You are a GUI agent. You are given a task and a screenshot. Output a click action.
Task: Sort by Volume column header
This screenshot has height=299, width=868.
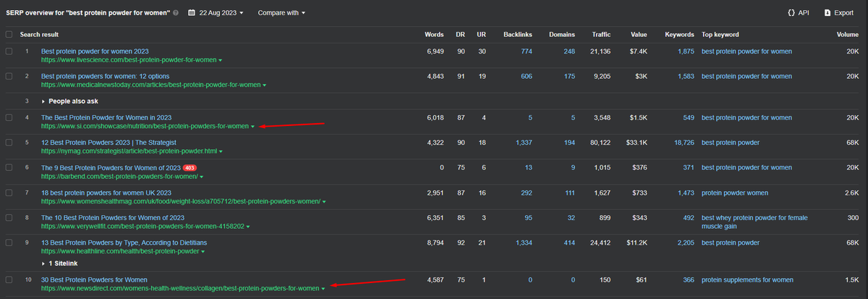848,35
